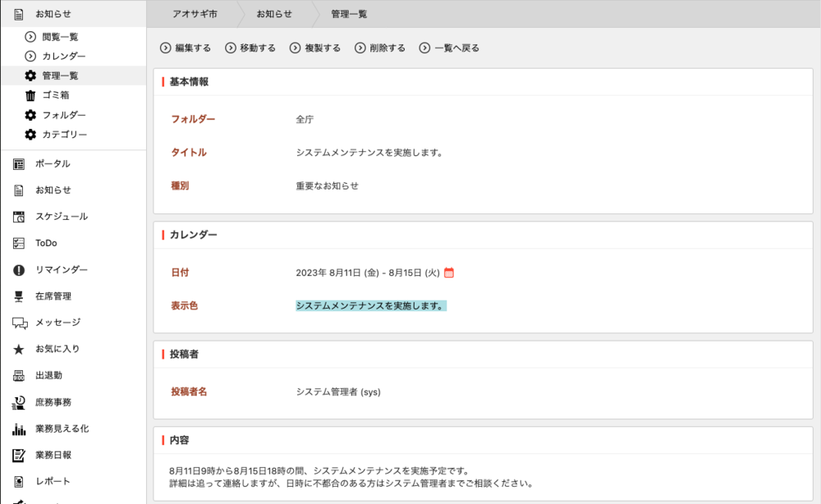Screen dimensions: 821x504
Task: Click the gear icon beside カテゴリー
Action: tap(30, 135)
